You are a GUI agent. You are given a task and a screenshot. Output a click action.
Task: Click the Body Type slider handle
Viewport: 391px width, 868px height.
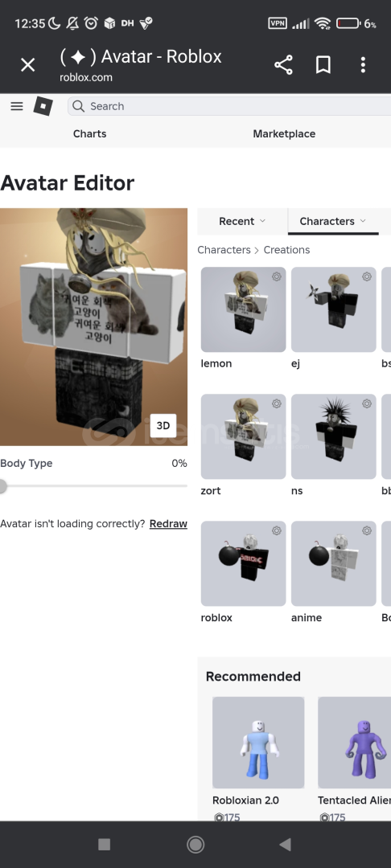tap(2, 486)
